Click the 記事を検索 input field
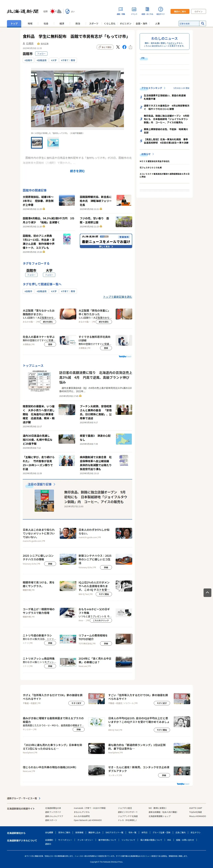 (x=189, y=24)
